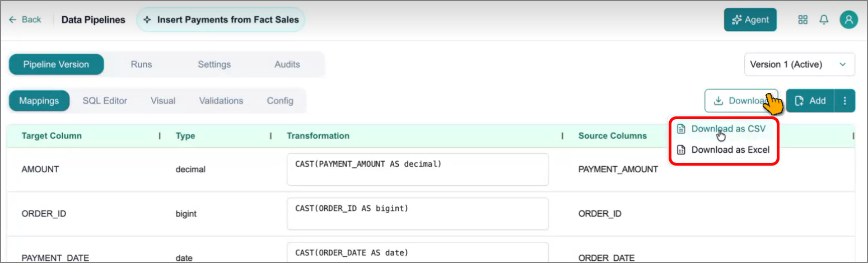Open the user profile avatar
The image size is (868, 263).
[x=848, y=20]
